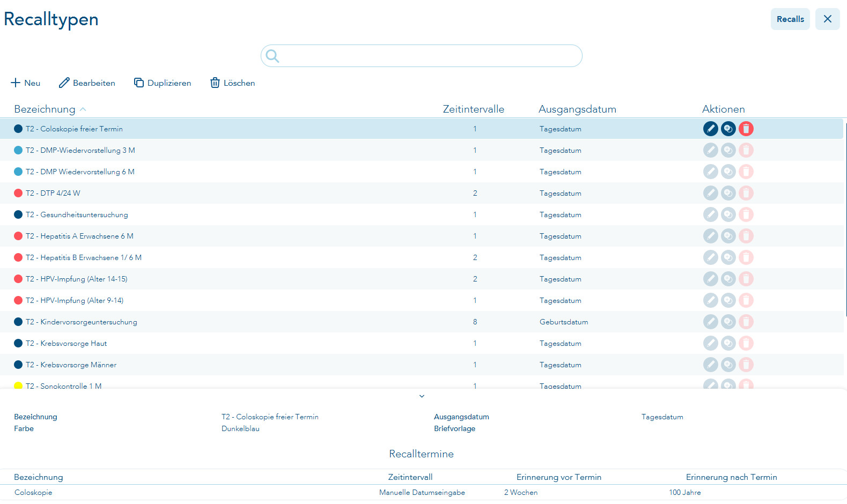Click edit icon in Krebsvorsorge Haut row
Screen dimensions: 847x504
click(710, 343)
